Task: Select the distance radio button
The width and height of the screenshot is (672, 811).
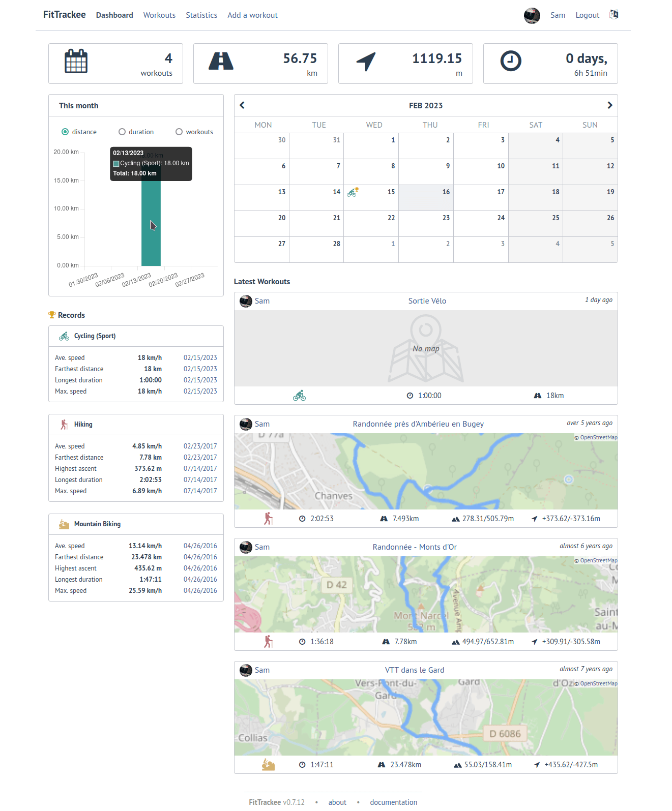Action: click(65, 132)
